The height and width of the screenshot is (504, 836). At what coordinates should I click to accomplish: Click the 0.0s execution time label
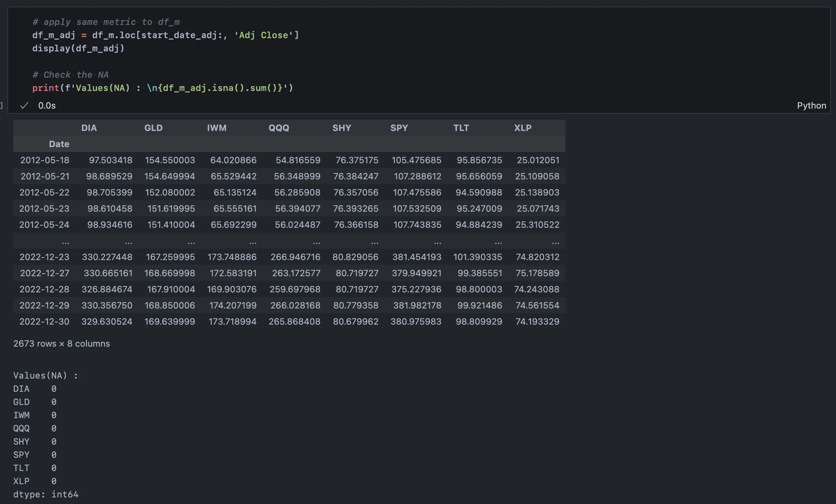coord(47,106)
